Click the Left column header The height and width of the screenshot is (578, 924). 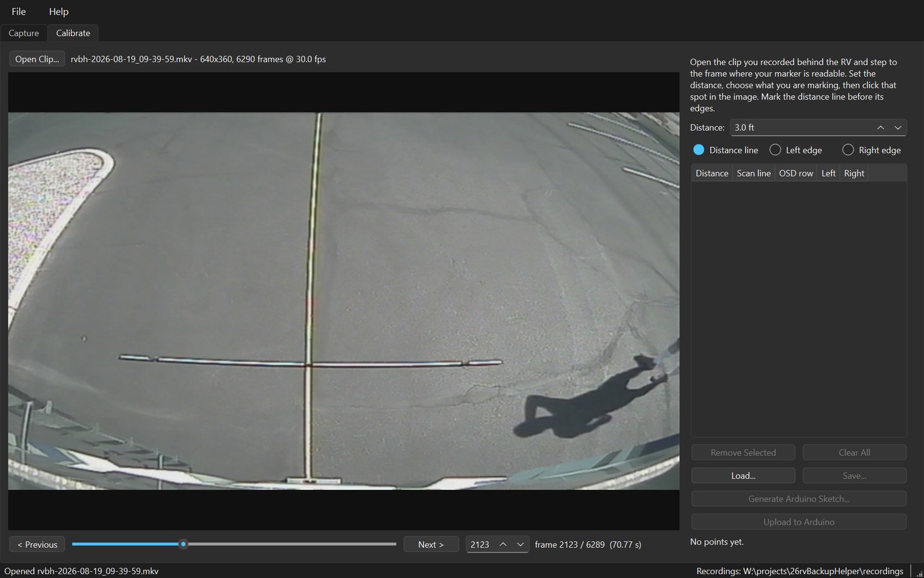click(x=828, y=173)
